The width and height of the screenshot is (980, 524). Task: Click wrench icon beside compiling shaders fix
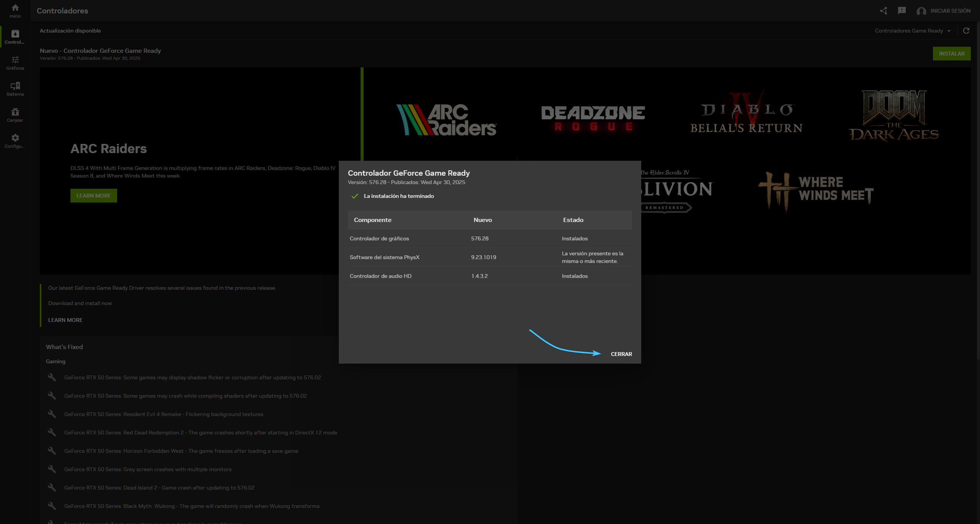[x=52, y=396]
